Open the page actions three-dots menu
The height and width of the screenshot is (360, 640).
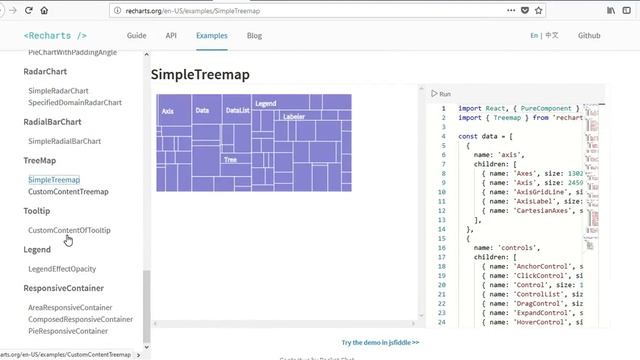coord(511,11)
